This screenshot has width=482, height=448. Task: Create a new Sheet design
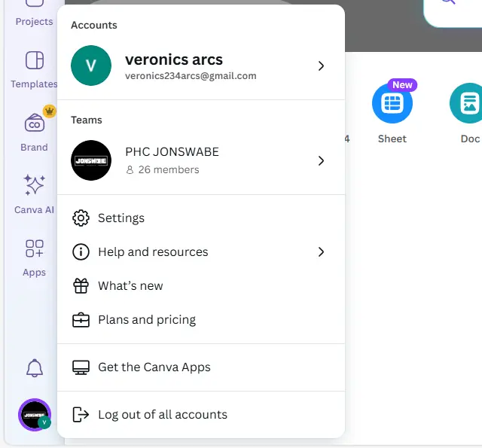coord(392,103)
